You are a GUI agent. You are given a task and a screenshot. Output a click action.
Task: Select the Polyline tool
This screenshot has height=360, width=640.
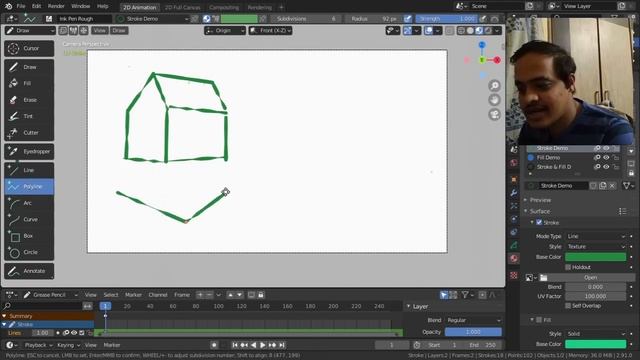point(29,187)
